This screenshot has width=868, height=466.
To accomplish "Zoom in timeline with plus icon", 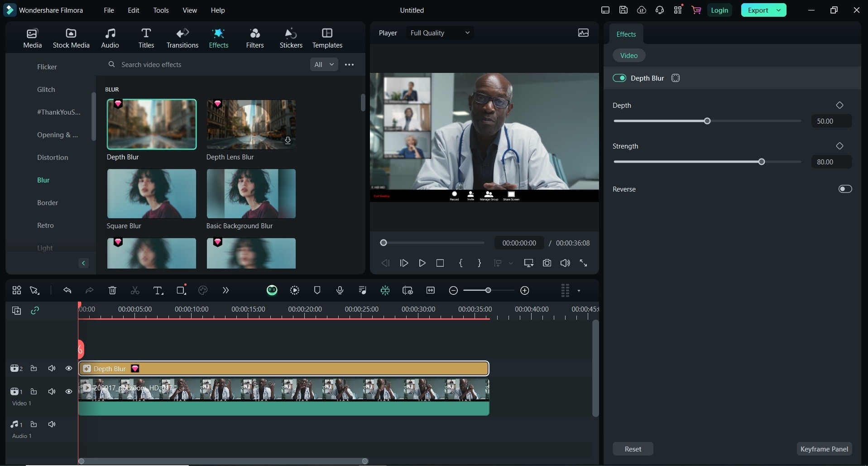I will [525, 290].
